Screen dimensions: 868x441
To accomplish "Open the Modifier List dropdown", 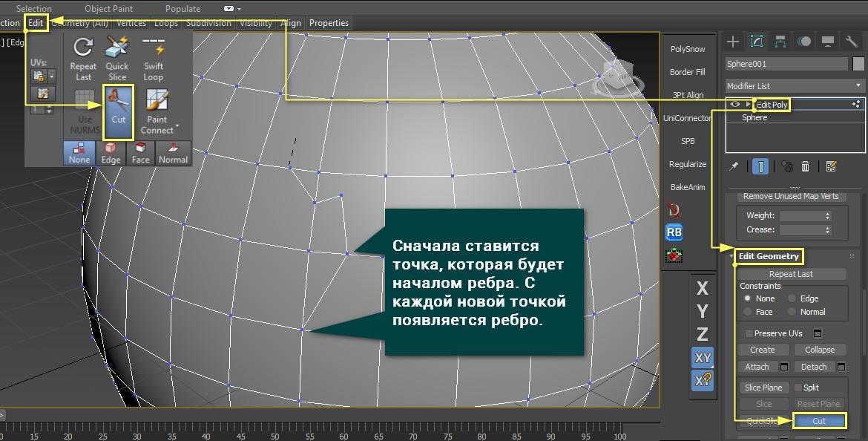I will [x=795, y=85].
